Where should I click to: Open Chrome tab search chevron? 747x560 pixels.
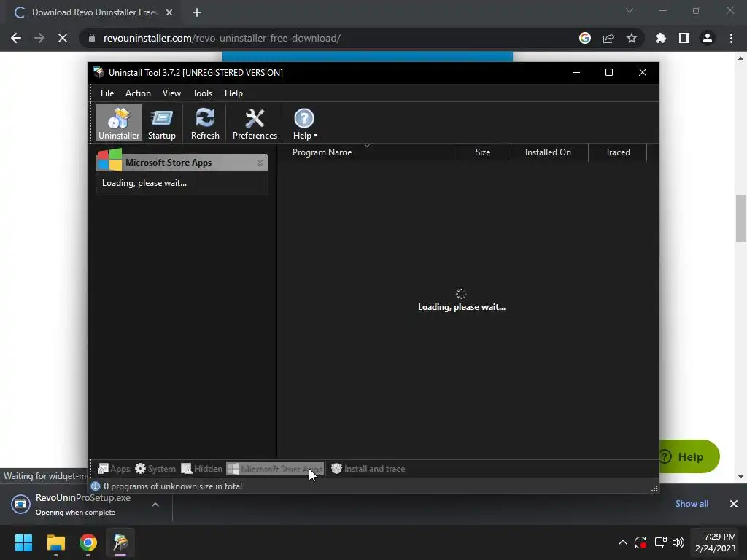click(630, 10)
